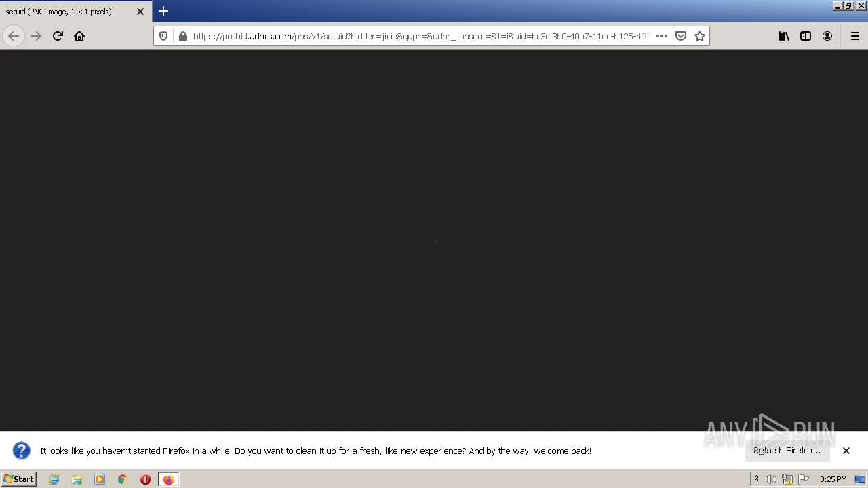This screenshot has width=868, height=488.
Task: View site security padlock information
Action: (x=182, y=36)
